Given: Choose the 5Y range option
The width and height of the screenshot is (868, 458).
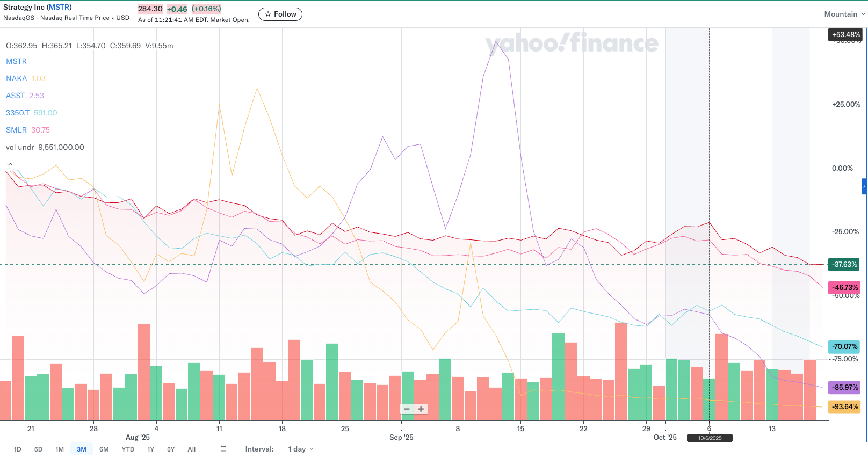Looking at the screenshot, I should pos(171,449).
